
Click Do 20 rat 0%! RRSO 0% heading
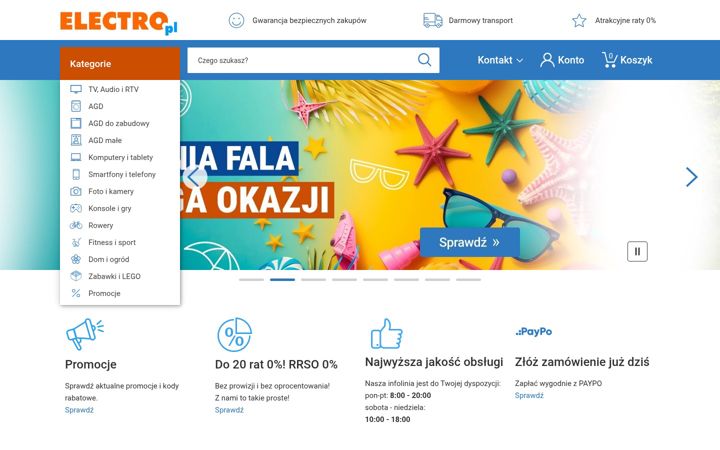click(276, 365)
